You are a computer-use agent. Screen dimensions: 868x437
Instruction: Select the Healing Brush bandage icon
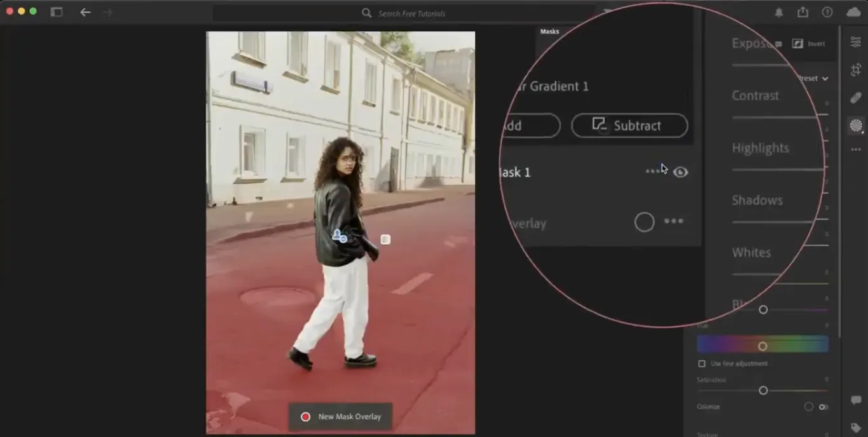pyautogui.click(x=856, y=98)
